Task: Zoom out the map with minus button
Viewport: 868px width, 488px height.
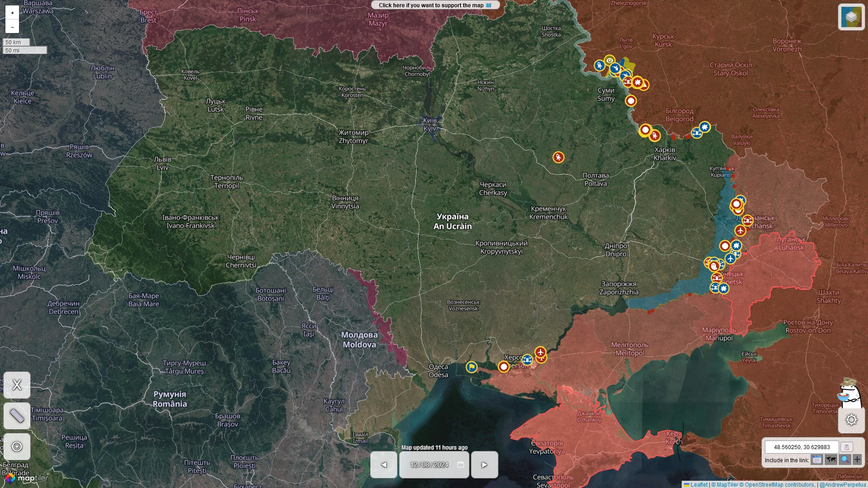Action: (x=12, y=27)
